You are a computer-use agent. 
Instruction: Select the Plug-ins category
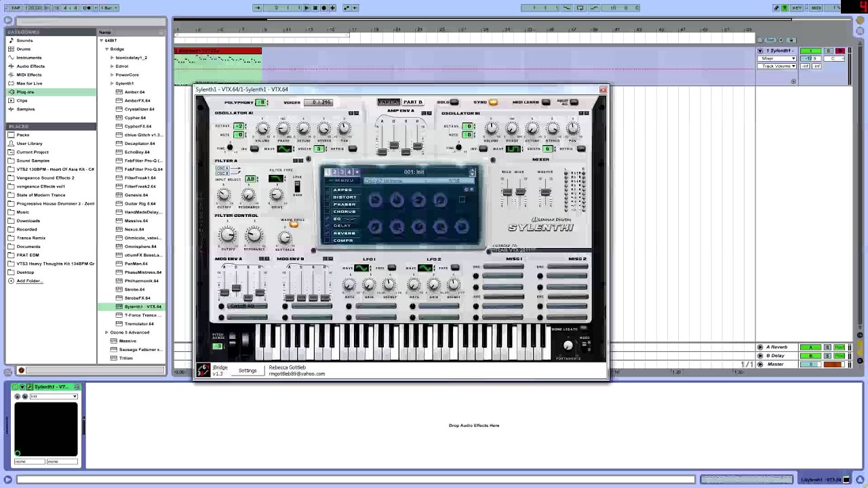click(25, 91)
